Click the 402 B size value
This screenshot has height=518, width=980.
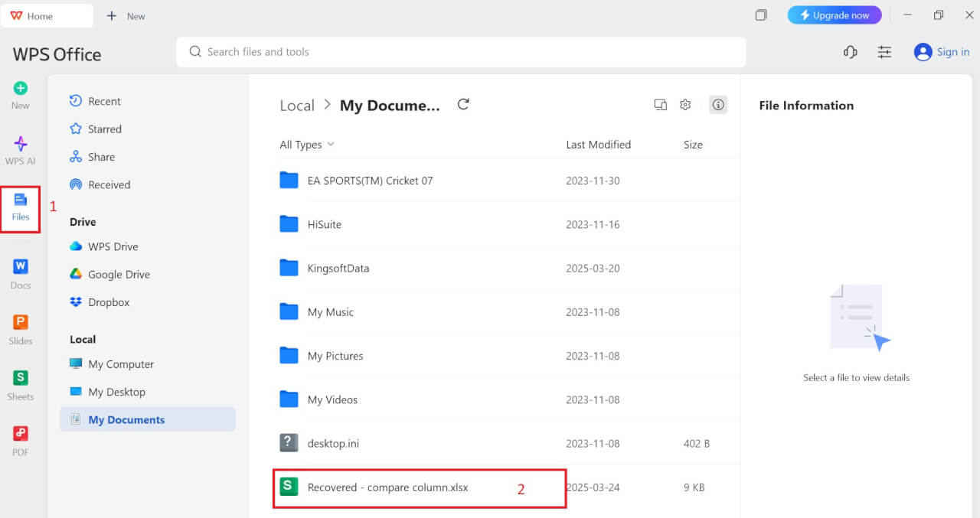[x=697, y=444]
